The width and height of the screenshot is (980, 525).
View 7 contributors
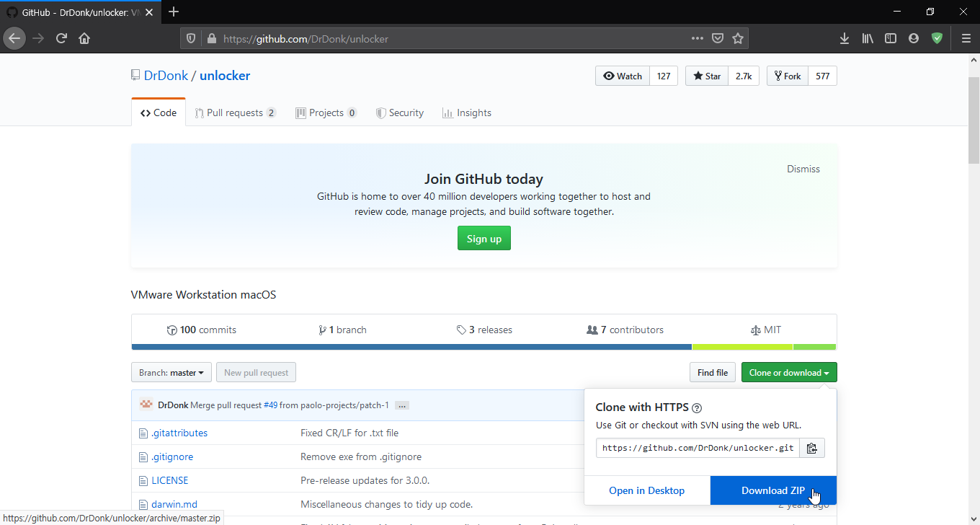coord(625,330)
